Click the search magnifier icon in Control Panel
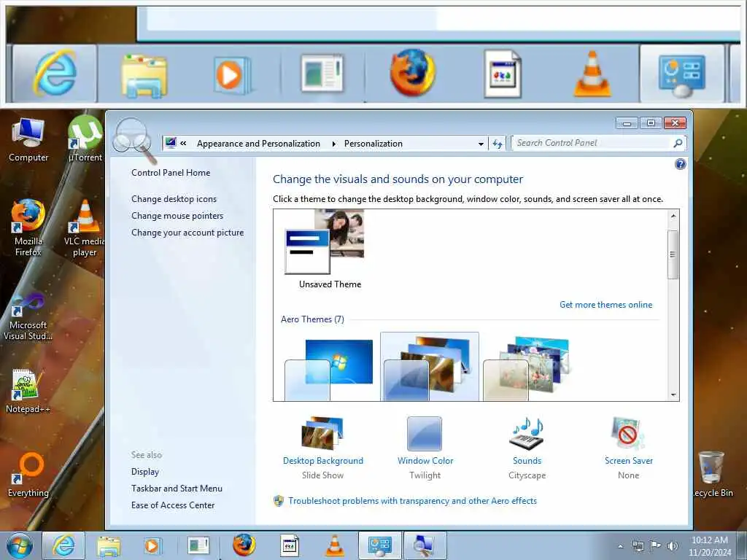The image size is (747, 560). click(678, 143)
